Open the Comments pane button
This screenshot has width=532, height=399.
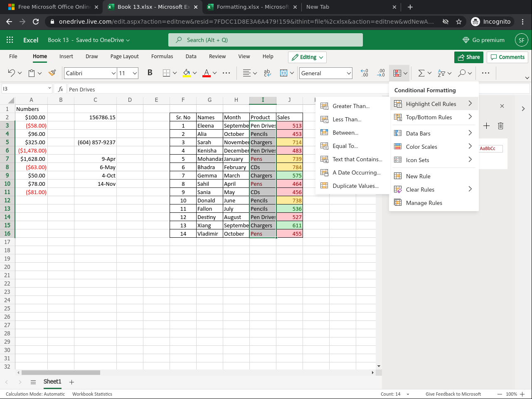click(x=507, y=57)
